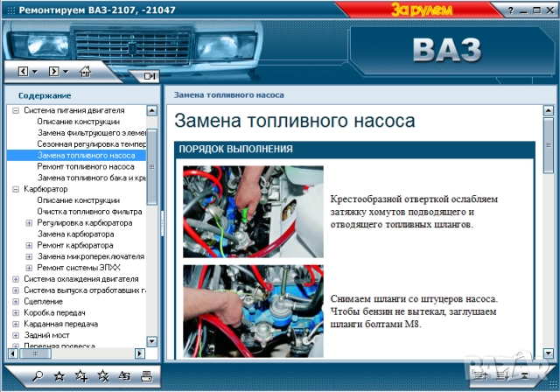Click the previous section up-arrow icon
Screen dimensions: 560x392
tap(480, 375)
